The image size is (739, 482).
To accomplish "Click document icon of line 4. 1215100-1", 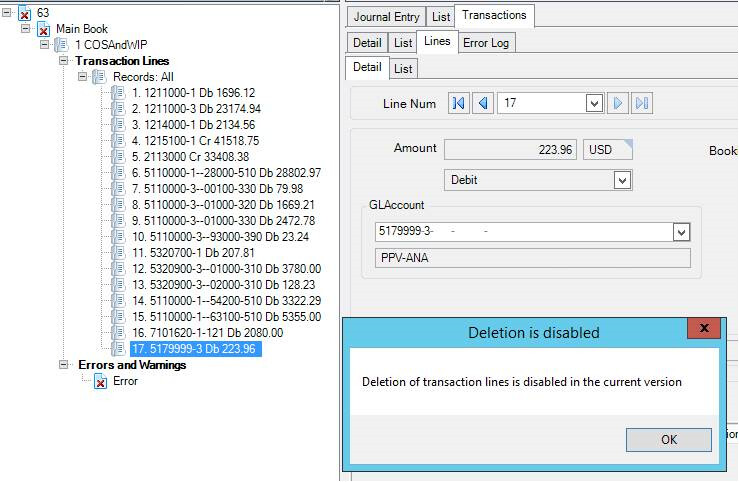I will (x=118, y=141).
